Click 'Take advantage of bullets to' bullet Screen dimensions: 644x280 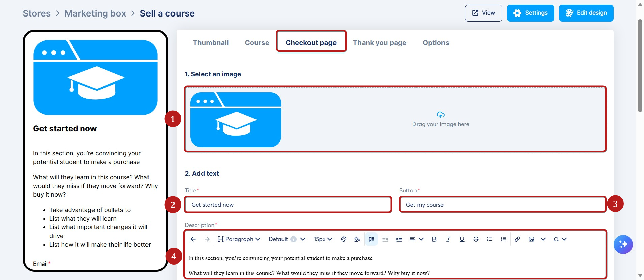pos(90,210)
